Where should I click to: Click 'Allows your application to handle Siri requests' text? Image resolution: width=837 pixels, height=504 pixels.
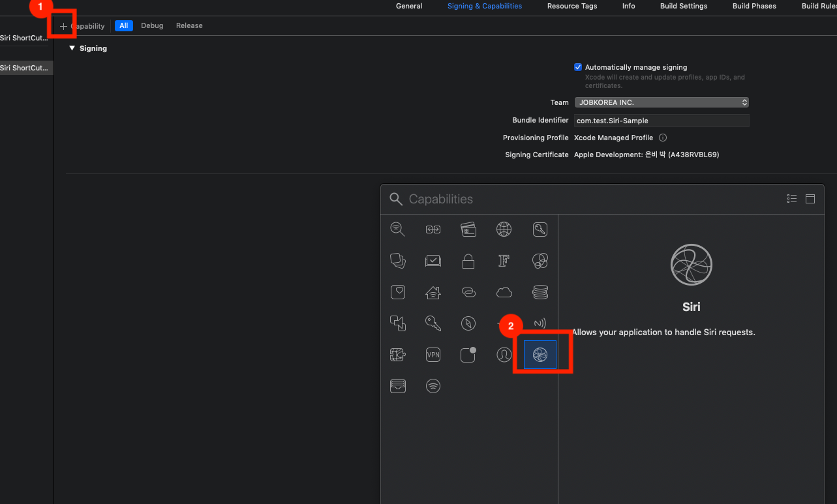[663, 332]
